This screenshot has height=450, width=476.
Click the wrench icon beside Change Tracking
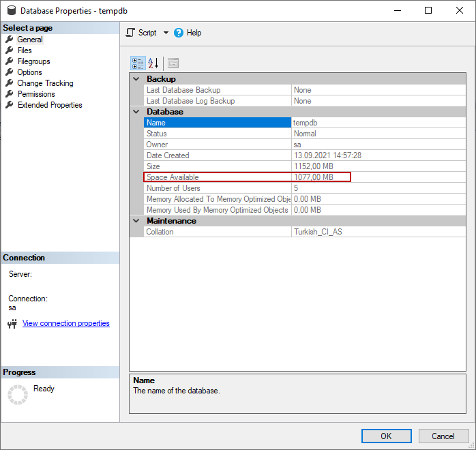(x=10, y=83)
